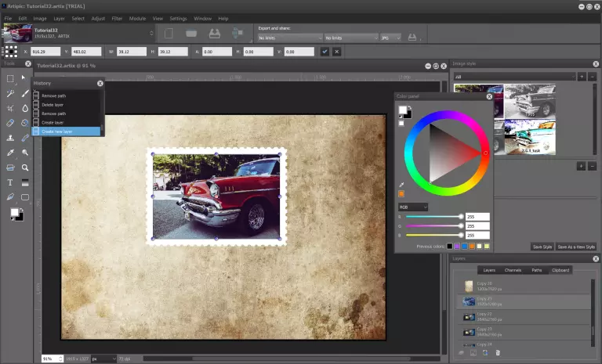Confirm transform with the checkmark button
Viewport: 602px width, 364px height.
tap(325, 52)
